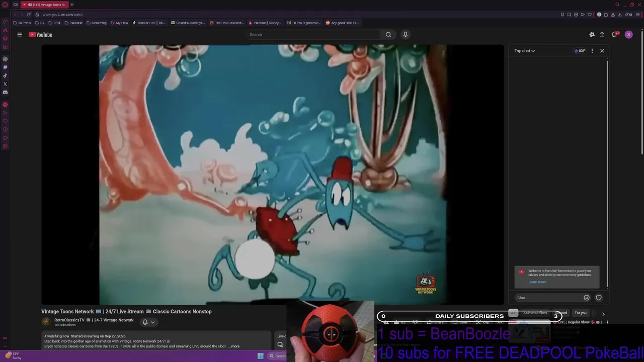The height and width of the screenshot is (362, 644).
Task: Open YouTube notifications bell with 9+ badge
Action: [614, 35]
